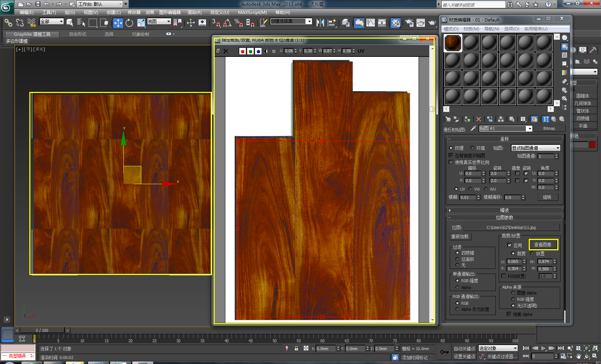Select the Rotate tool in main toolbar
601x364 pixels.
click(x=129, y=23)
